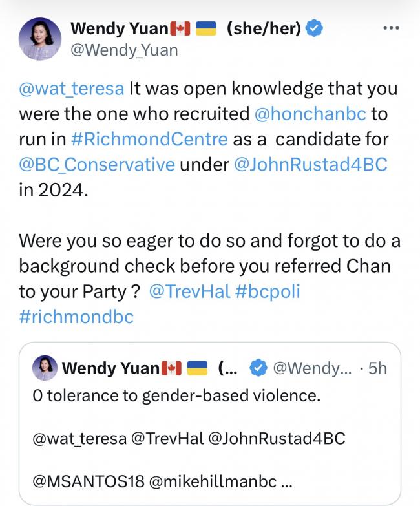The height and width of the screenshot is (506, 420).
Task: Browse the #richmondbc hashtag
Action: [76, 316]
